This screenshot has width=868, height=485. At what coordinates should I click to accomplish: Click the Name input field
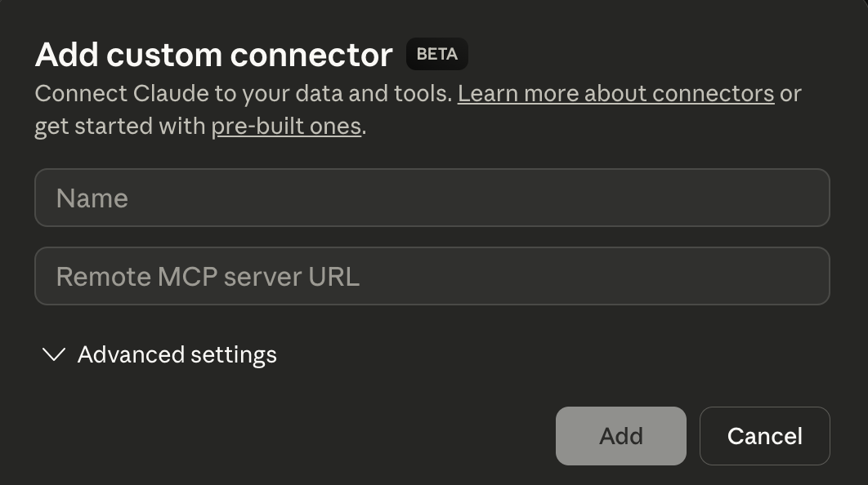pos(432,198)
